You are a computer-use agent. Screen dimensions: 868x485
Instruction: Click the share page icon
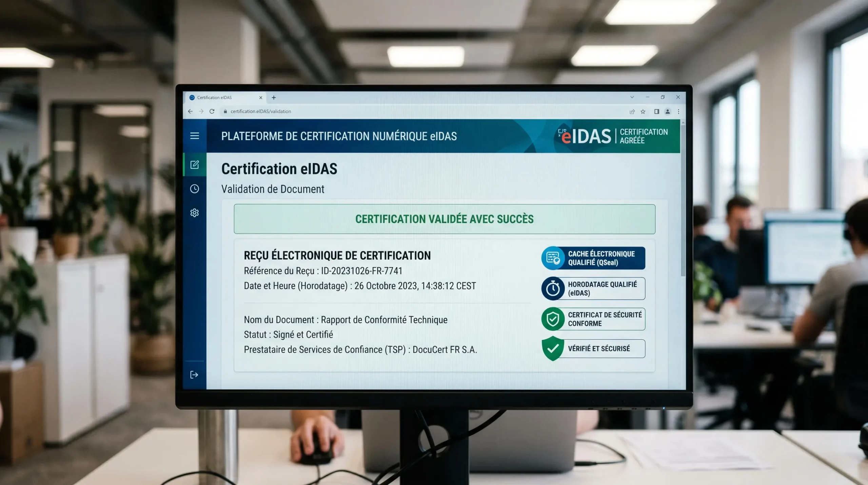click(632, 112)
